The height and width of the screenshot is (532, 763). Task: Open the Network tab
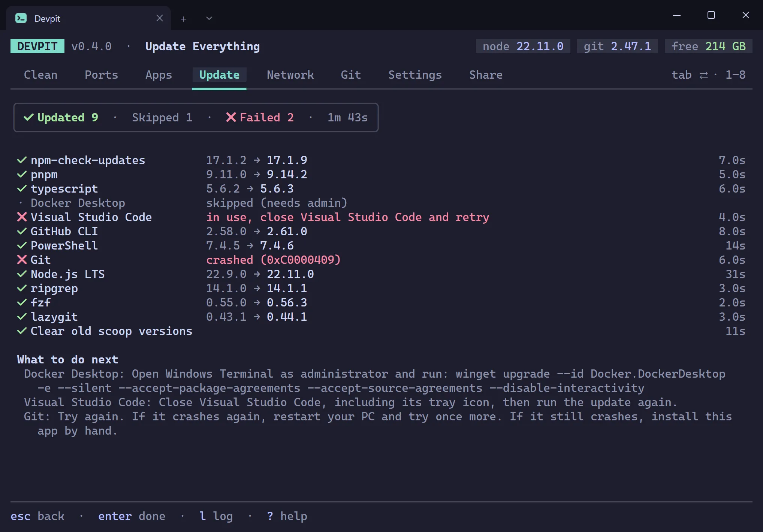click(x=290, y=75)
